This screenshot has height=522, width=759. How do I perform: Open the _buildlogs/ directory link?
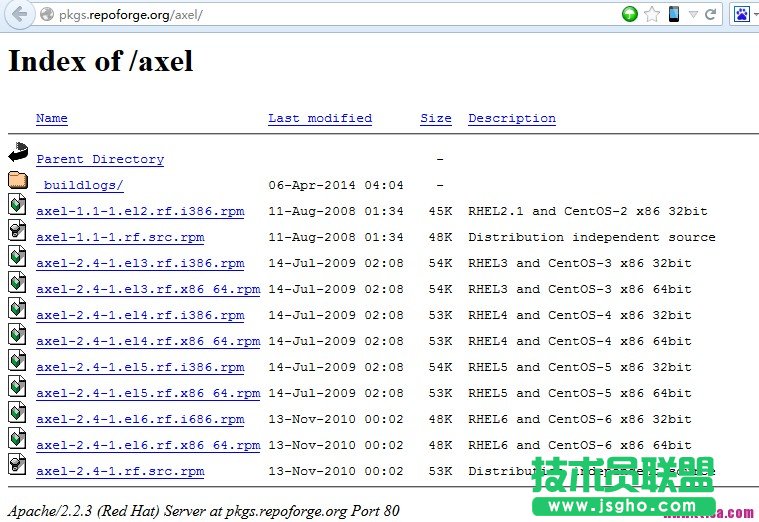80,185
